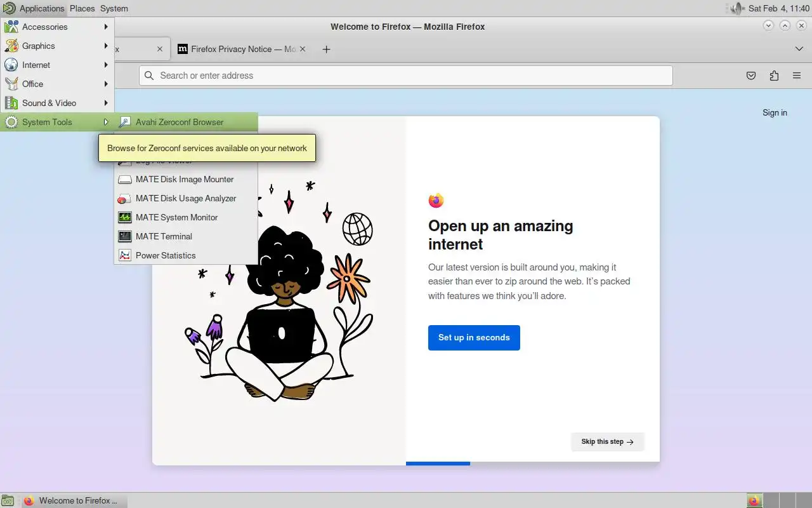Image resolution: width=812 pixels, height=508 pixels.
Task: Open the Internet menu category
Action: tap(57, 65)
